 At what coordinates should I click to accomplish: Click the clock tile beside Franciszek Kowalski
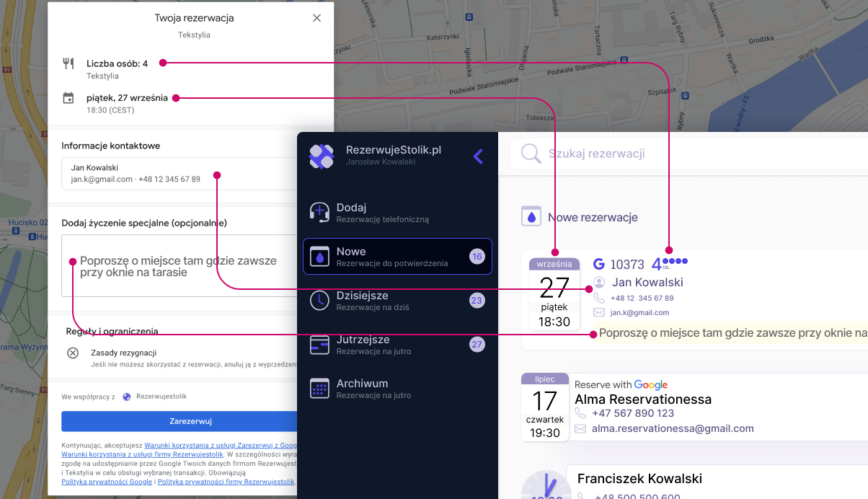click(546, 484)
